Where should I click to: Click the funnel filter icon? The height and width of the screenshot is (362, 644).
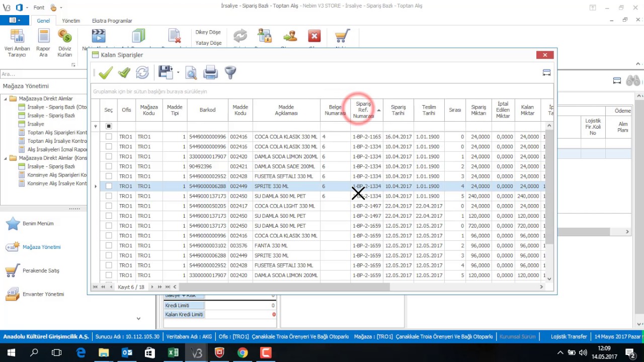coord(230,73)
